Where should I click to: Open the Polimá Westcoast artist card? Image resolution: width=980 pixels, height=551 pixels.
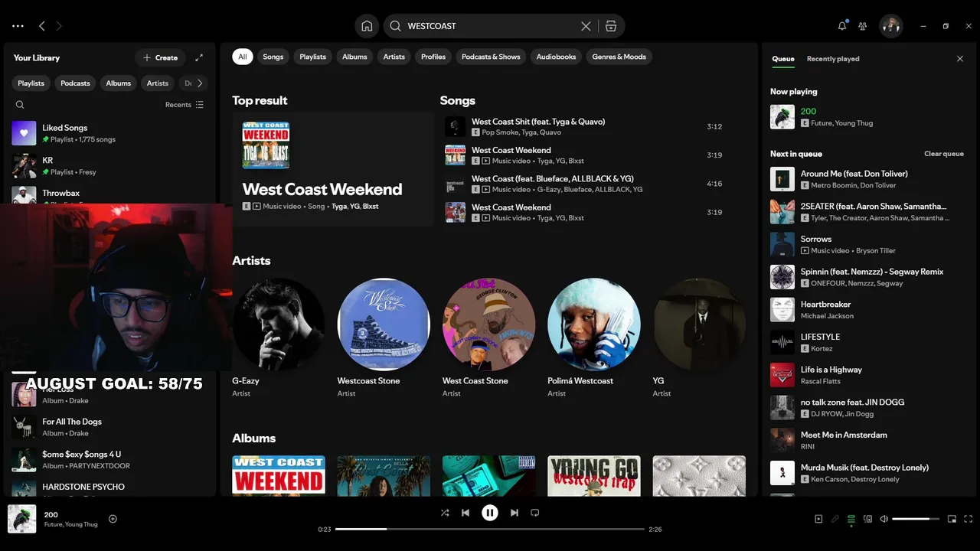[x=594, y=337]
